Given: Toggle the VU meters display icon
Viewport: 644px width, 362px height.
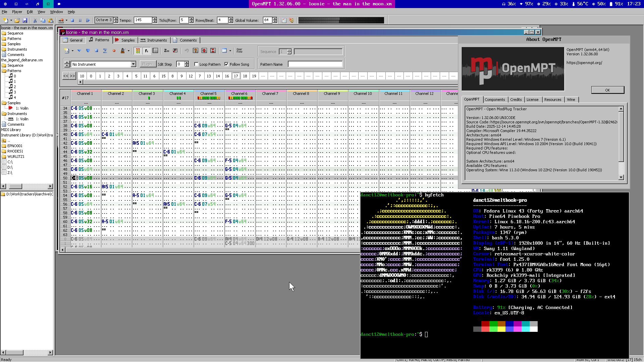Looking at the screenshot, I should 138,51.
